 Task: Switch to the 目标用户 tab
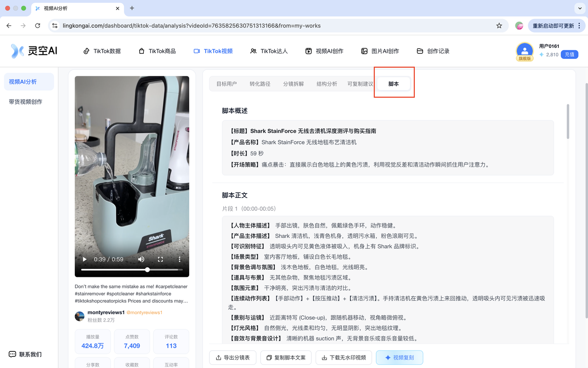click(x=226, y=84)
